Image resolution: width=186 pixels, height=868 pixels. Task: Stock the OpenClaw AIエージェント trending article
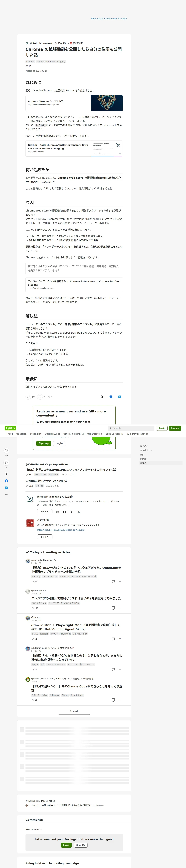[113, 581]
